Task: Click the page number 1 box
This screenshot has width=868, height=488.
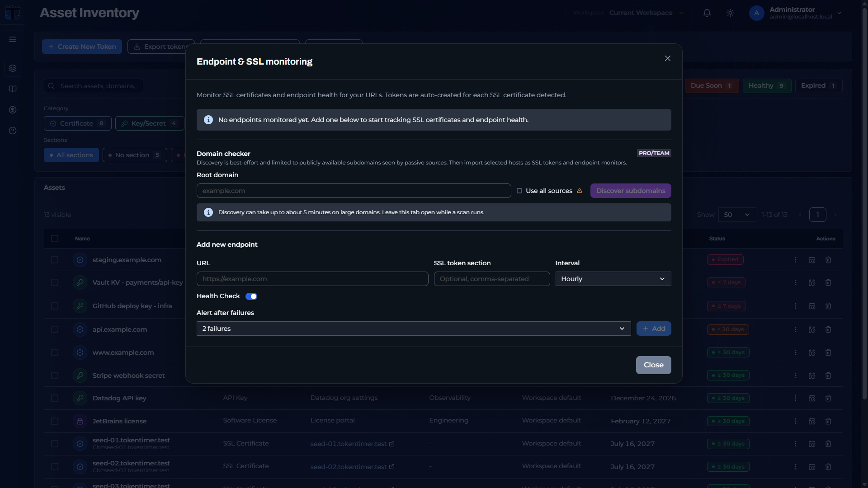Action: pyautogui.click(x=817, y=215)
